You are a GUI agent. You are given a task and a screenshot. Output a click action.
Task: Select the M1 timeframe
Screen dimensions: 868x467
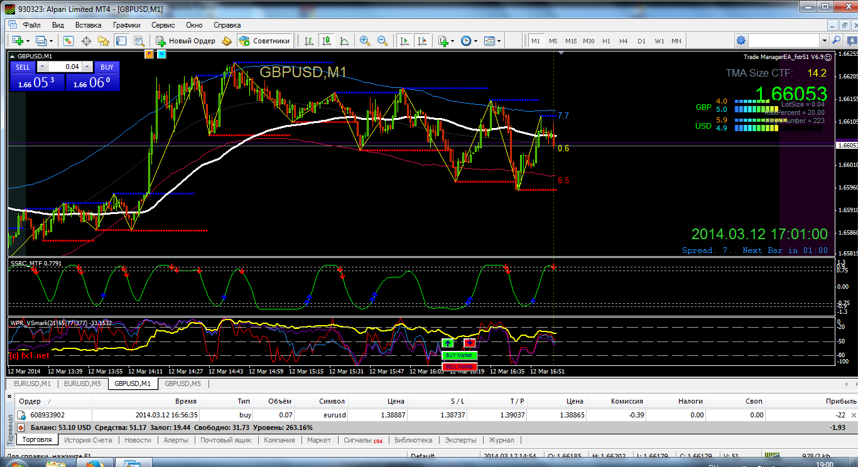point(536,41)
